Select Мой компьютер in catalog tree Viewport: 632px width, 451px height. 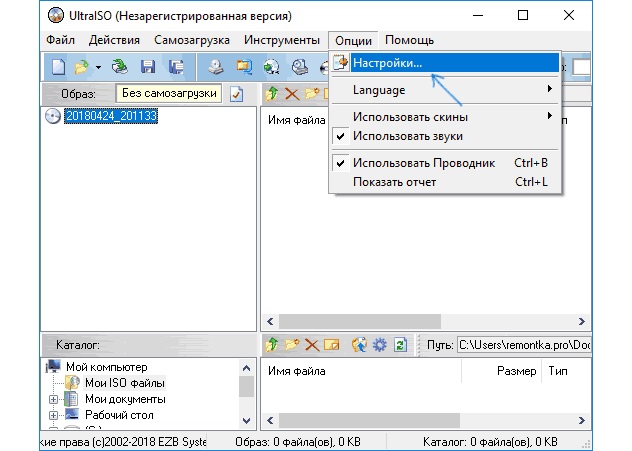(x=107, y=367)
